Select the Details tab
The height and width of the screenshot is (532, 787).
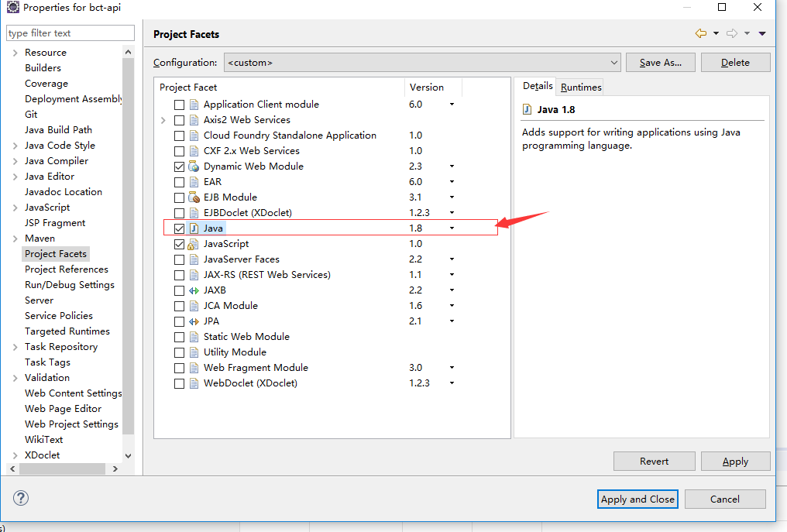[538, 86]
